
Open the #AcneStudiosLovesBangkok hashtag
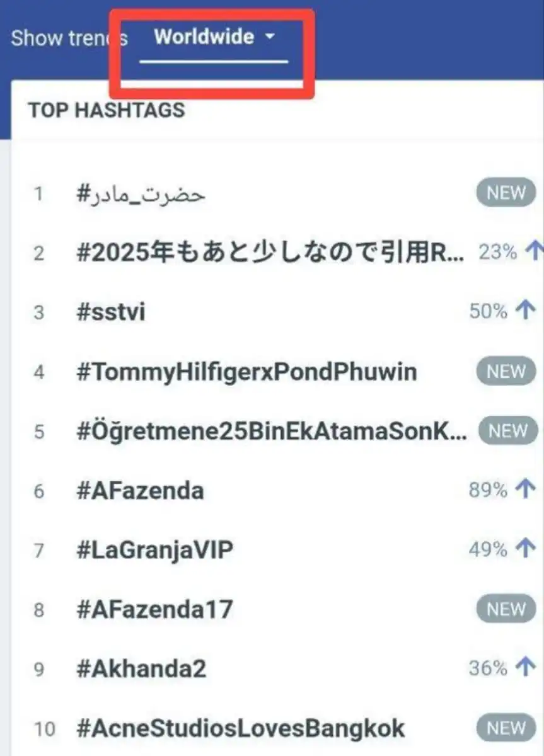[240, 728]
